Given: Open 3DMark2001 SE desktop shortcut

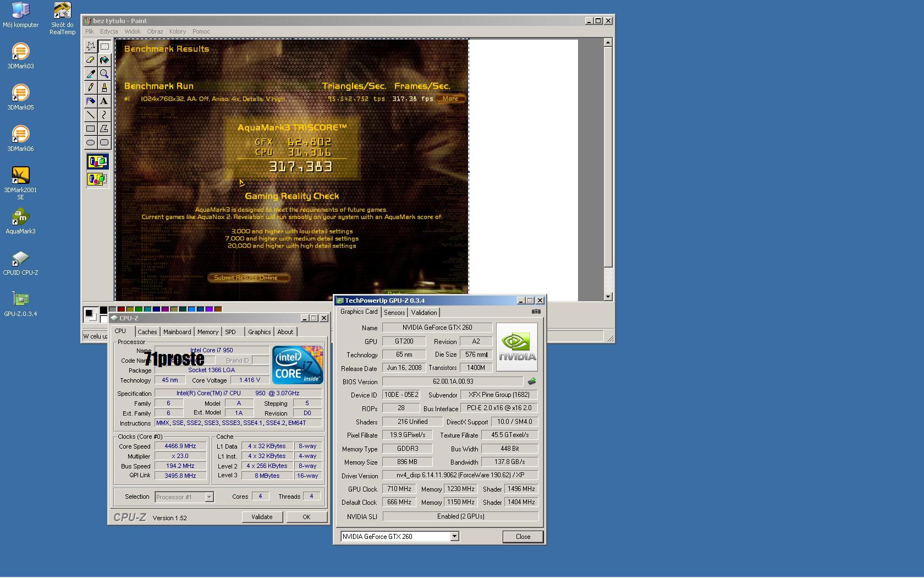Looking at the screenshot, I should [20, 183].
